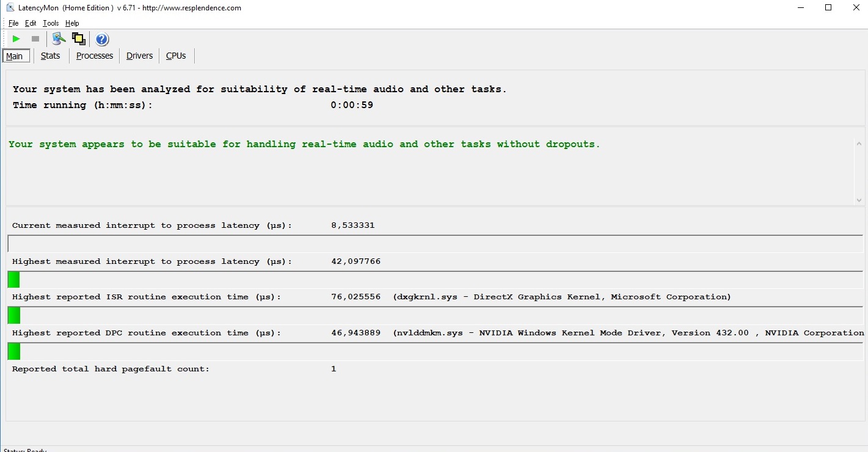Maximize the LatencyMon window
The width and height of the screenshot is (868, 452).
pyautogui.click(x=828, y=8)
